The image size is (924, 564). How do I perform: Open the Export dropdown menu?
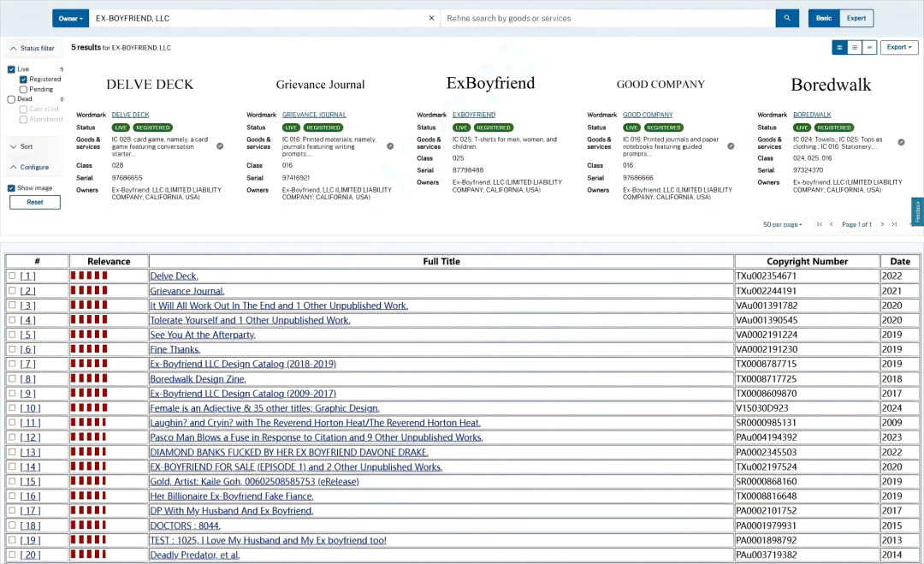900,48
